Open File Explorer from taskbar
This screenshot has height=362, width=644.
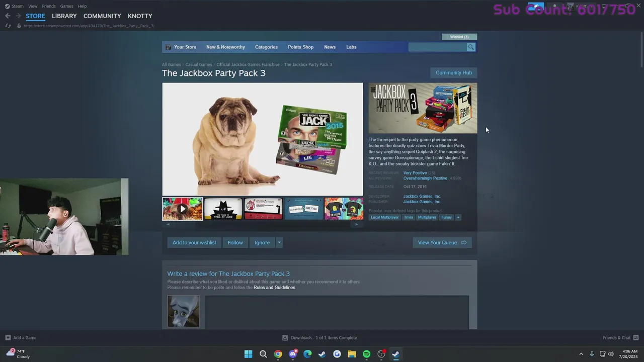click(352, 354)
